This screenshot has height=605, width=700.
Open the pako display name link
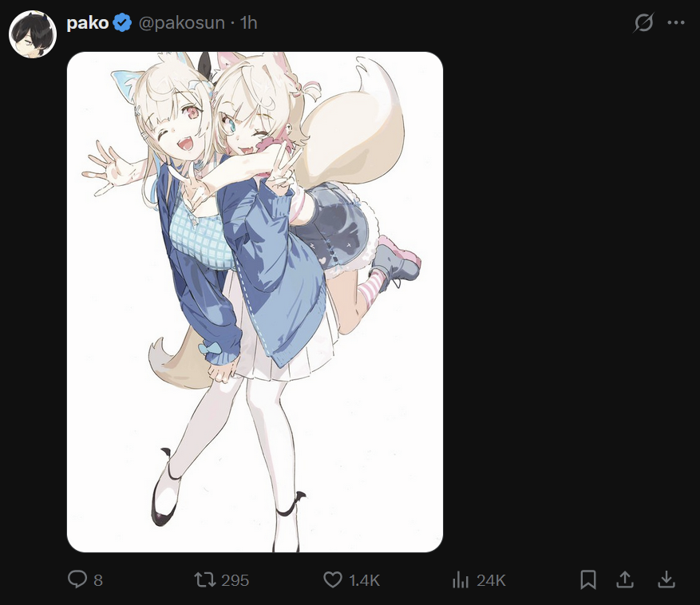pyautogui.click(x=88, y=23)
